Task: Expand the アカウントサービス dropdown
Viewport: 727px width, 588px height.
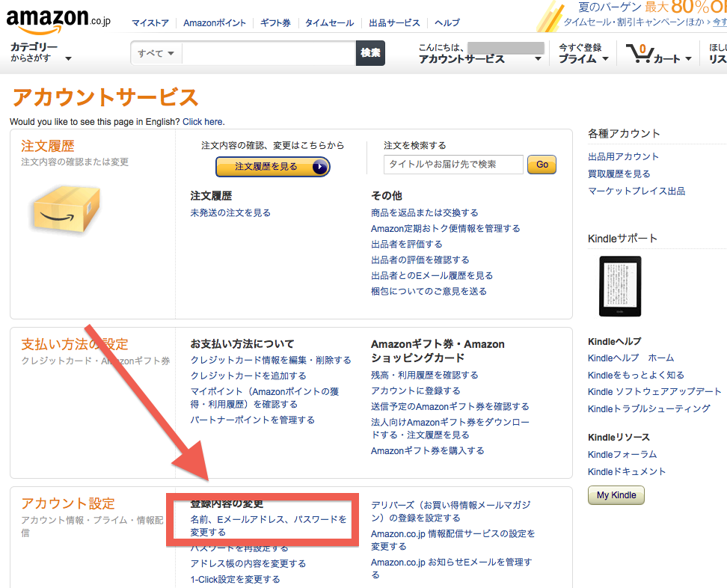Action: coord(480,59)
